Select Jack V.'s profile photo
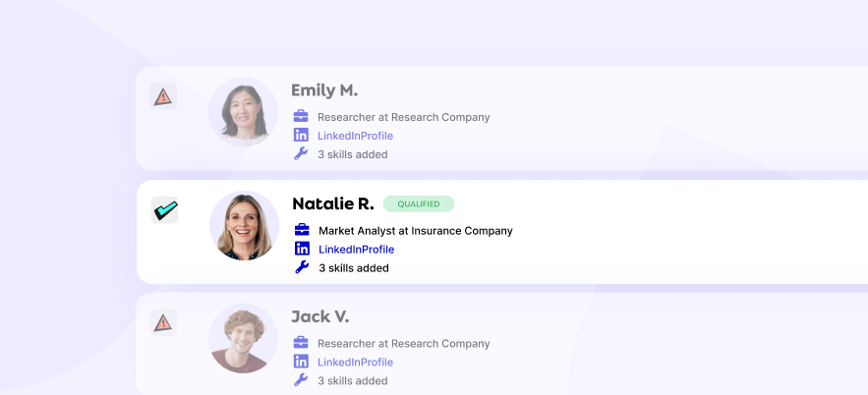The image size is (868, 395). tap(243, 338)
